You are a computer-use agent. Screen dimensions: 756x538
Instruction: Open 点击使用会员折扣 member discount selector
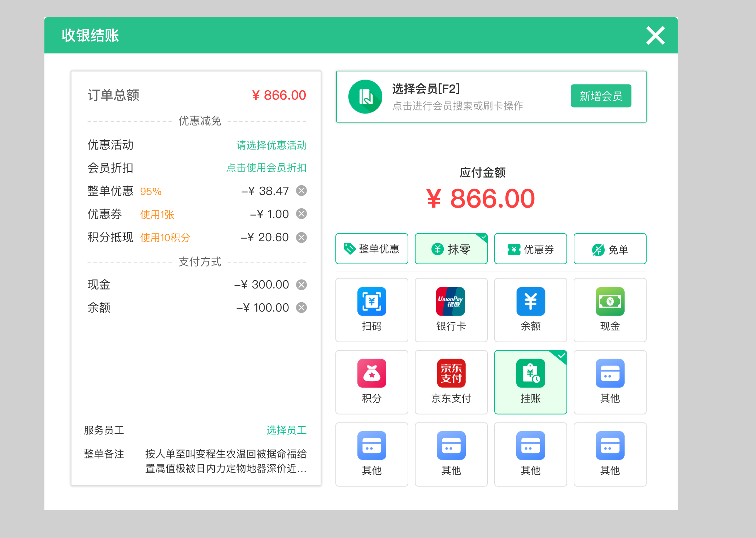pyautogui.click(x=265, y=168)
